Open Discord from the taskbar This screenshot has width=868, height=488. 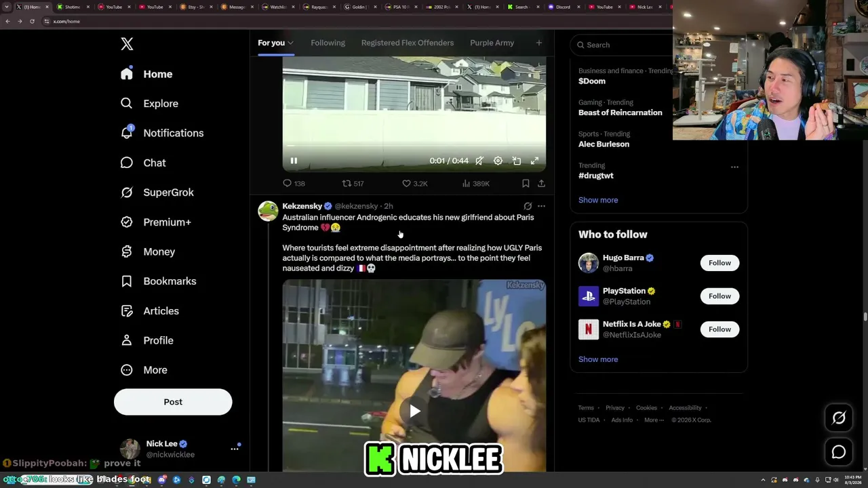point(162,480)
